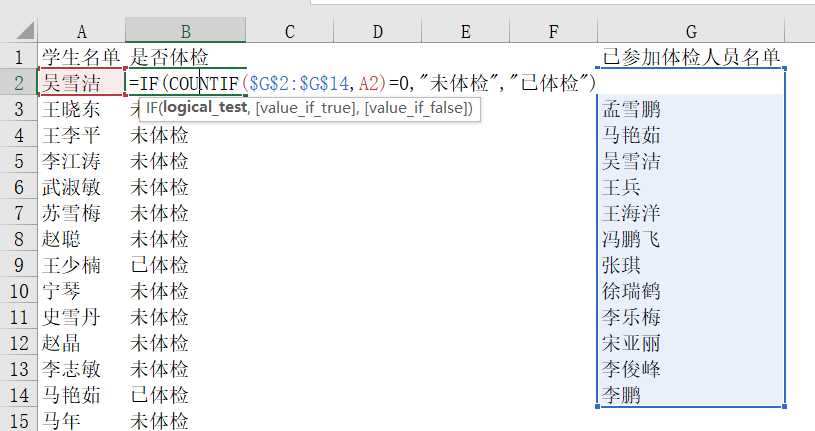Select row 9 header

(x=19, y=265)
